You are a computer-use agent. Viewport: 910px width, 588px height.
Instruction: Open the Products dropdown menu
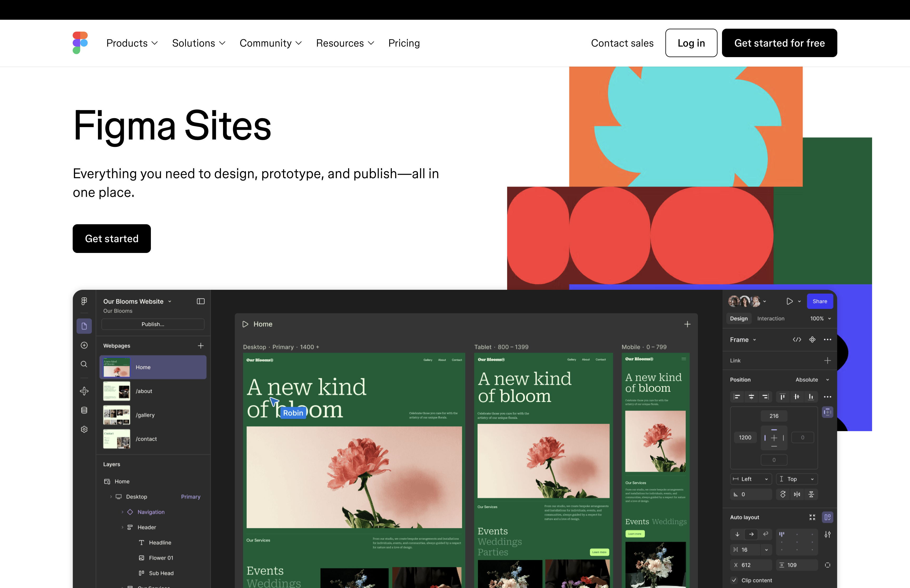tap(132, 43)
